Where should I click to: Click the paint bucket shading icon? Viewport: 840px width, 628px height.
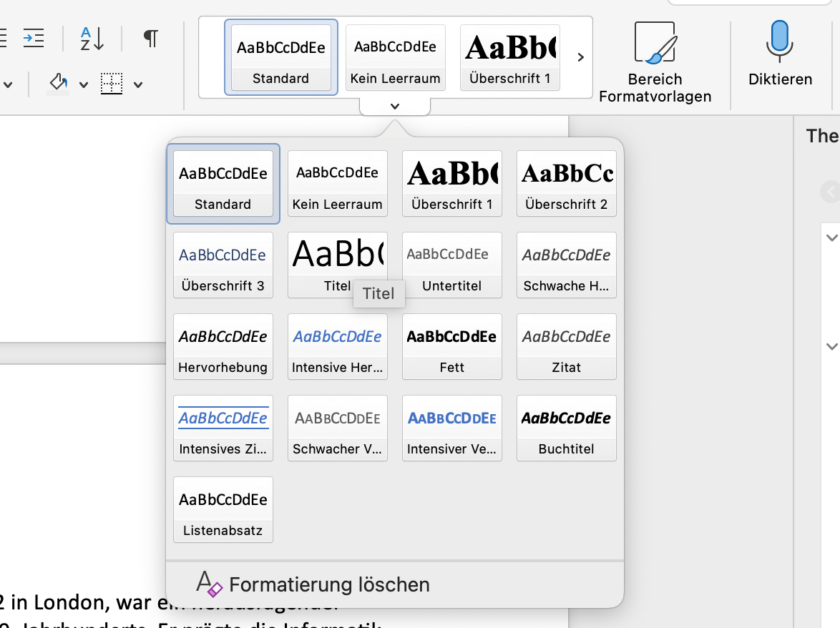tap(59, 84)
